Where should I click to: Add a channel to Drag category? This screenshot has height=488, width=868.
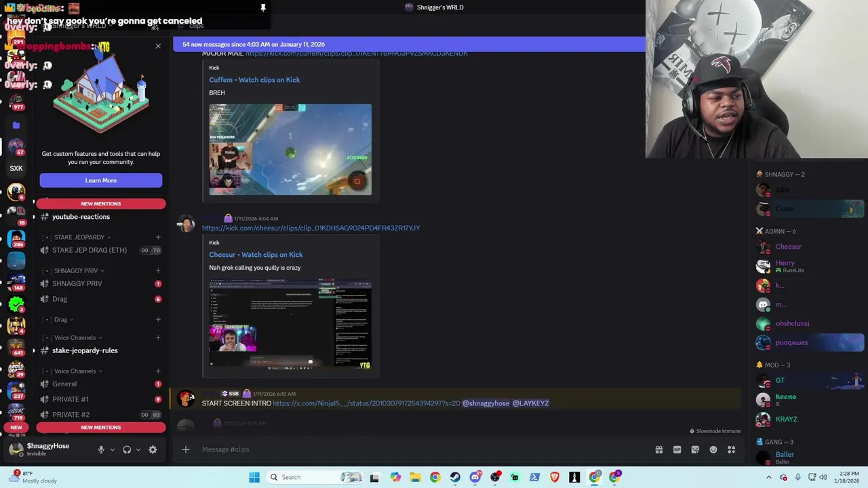coord(158,319)
